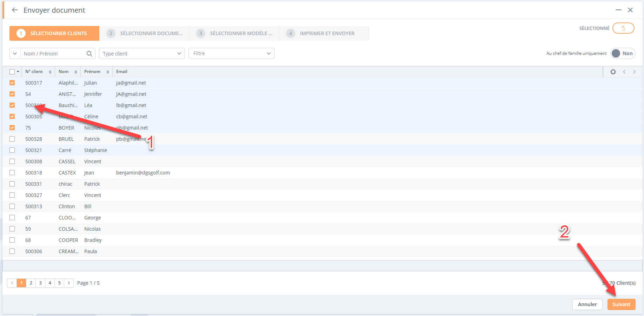
Task: Click first name Stéphanie
Action: [95, 150]
